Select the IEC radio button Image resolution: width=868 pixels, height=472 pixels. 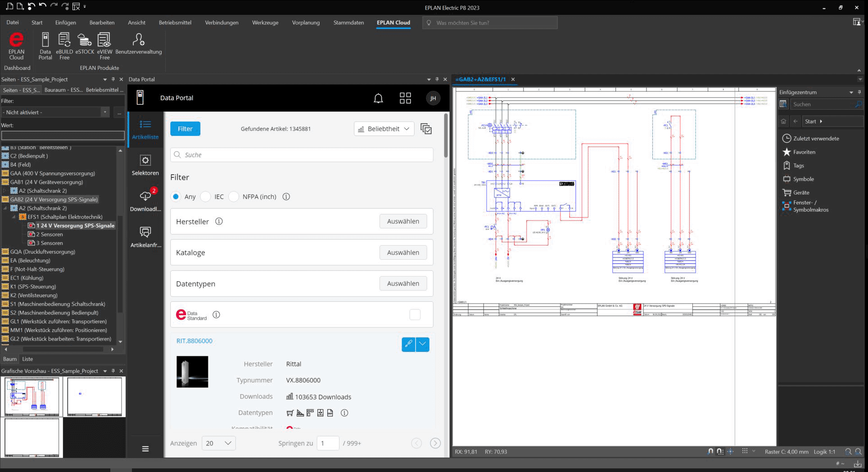(x=206, y=197)
